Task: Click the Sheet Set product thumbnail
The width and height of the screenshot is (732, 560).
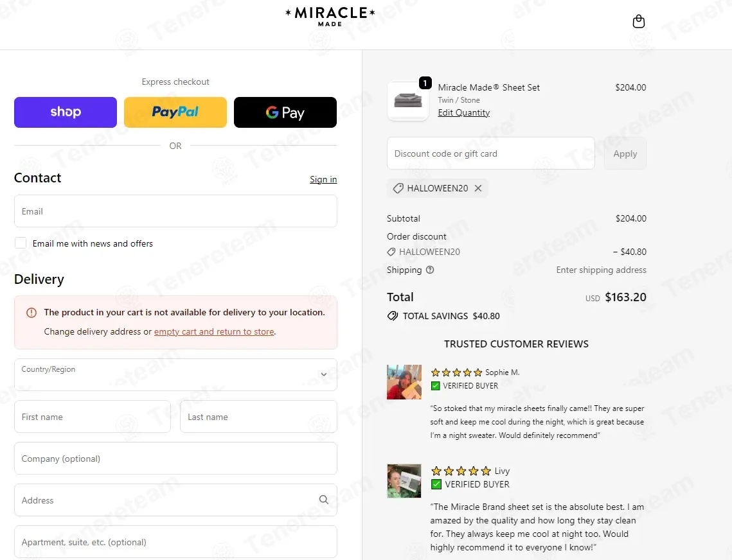Action: tap(408, 101)
